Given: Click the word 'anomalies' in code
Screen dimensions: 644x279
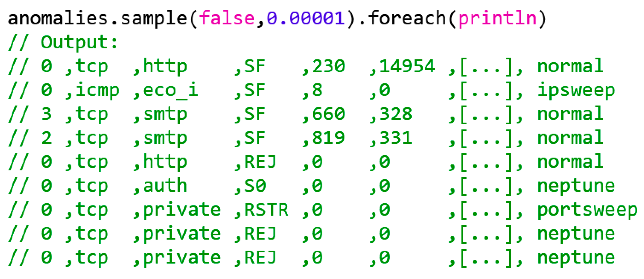Looking at the screenshot, I should (58, 18).
